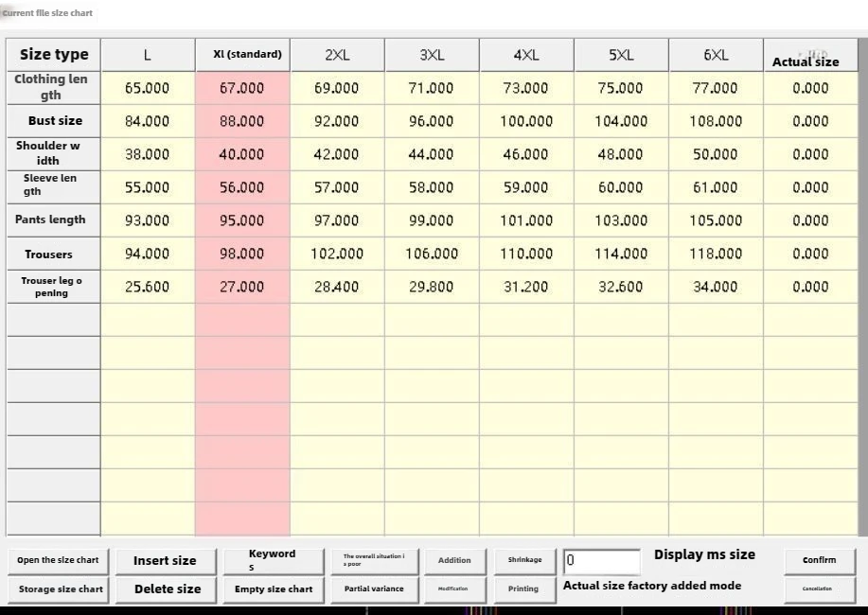Click the Shrinkage button
This screenshot has width=868, height=615.
point(524,560)
